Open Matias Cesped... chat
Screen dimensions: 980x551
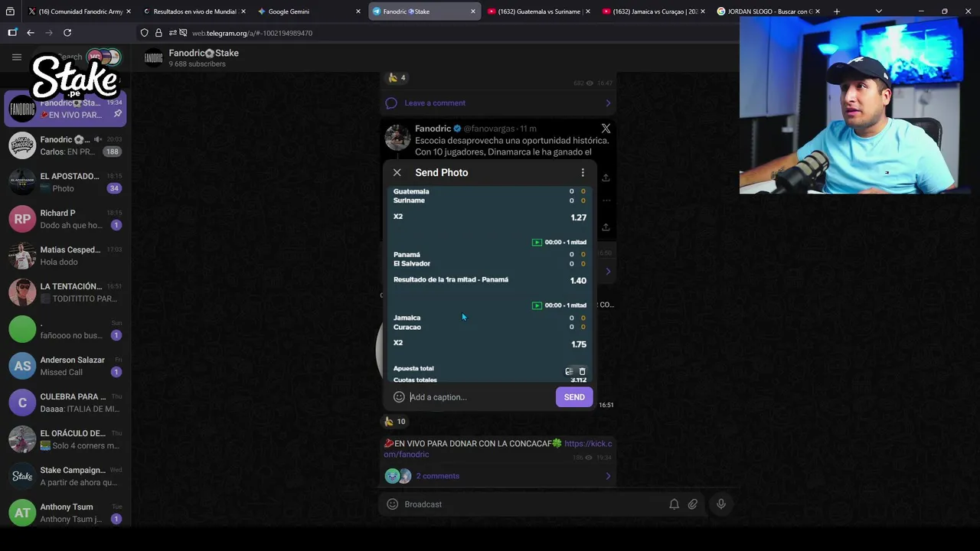65,256
